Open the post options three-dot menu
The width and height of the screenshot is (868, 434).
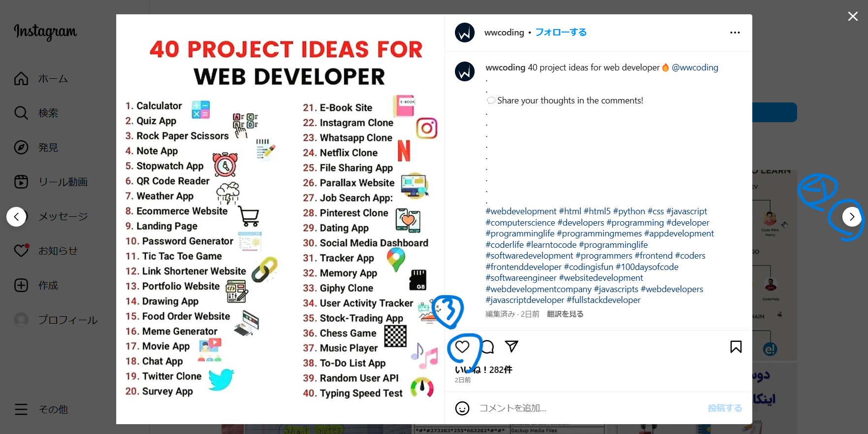pos(735,33)
